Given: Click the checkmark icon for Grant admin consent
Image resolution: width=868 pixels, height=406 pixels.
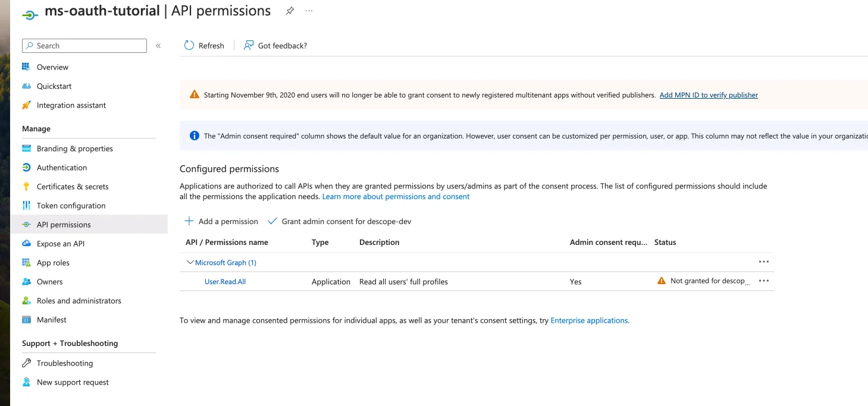Looking at the screenshot, I should coord(272,221).
